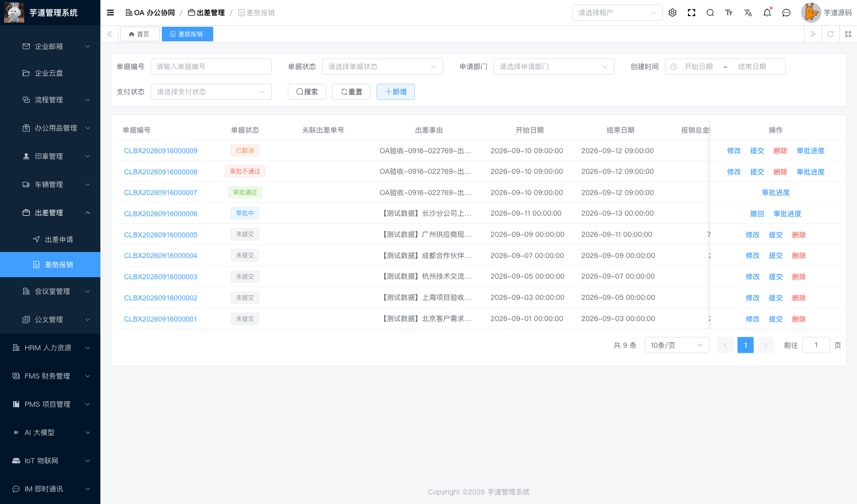
Task: Click the 新增 button
Action: [396, 92]
